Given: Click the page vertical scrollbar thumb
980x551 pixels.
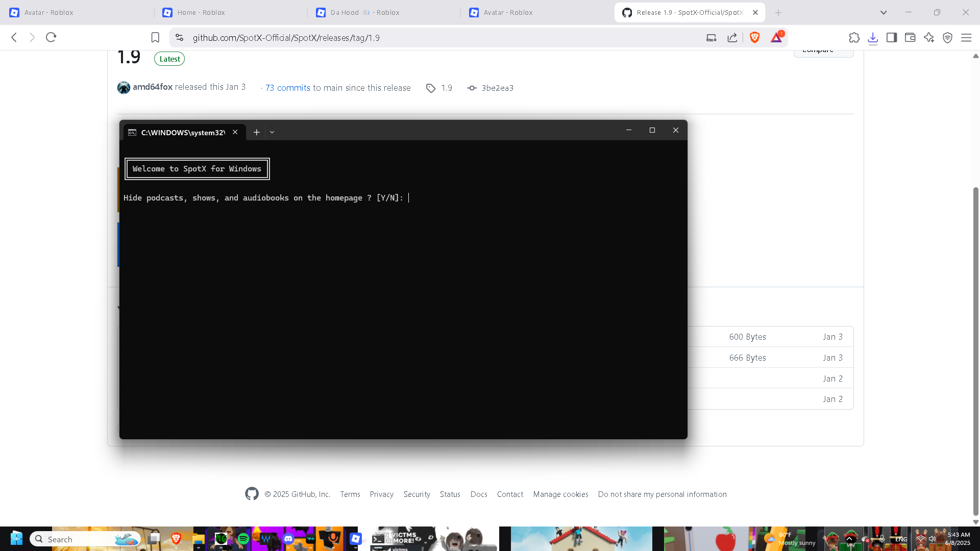Looking at the screenshot, I should 976,352.
